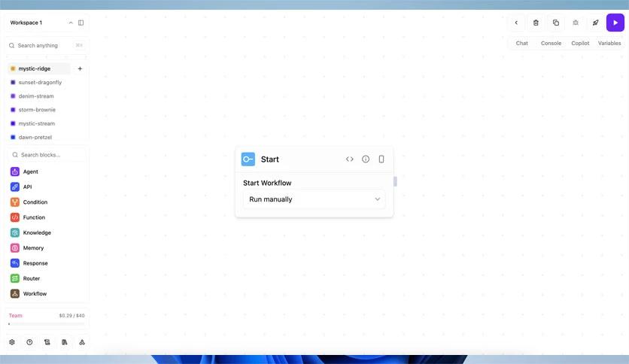Select the mystic-ridge workflow
Viewport: 629px width, 364px height.
click(39, 68)
